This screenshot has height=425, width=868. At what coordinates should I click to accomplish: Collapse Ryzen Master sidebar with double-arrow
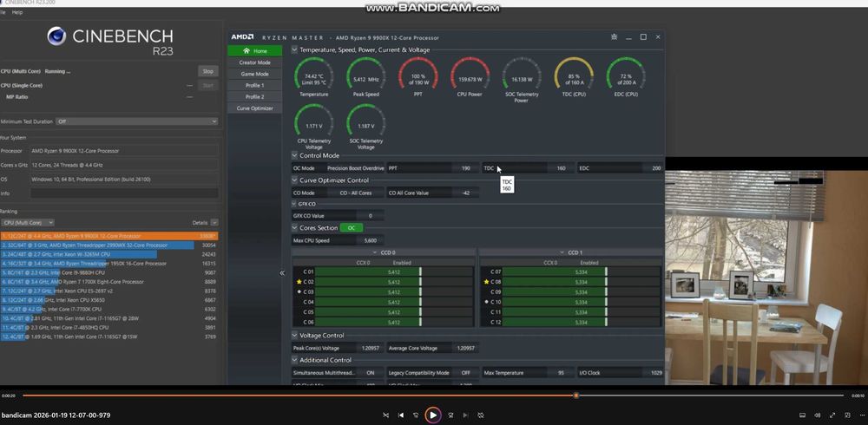(x=282, y=273)
